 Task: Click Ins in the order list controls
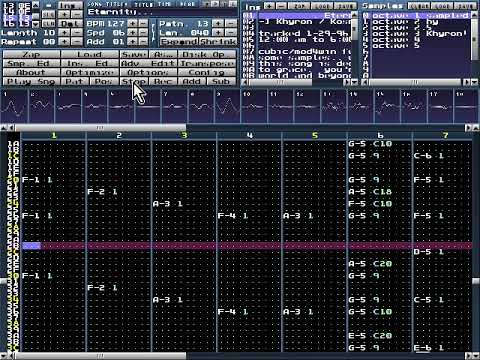(71, 6)
